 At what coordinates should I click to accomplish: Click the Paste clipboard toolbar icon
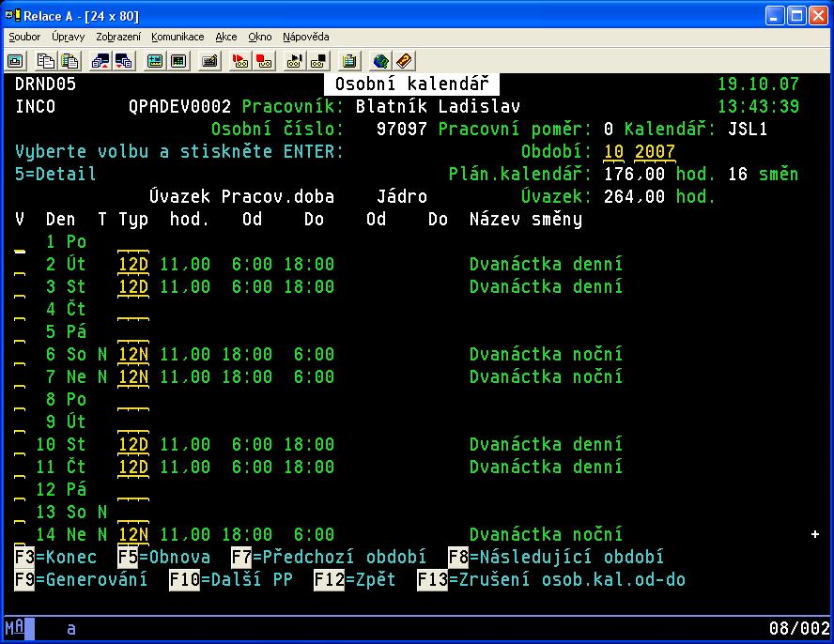coord(69,61)
